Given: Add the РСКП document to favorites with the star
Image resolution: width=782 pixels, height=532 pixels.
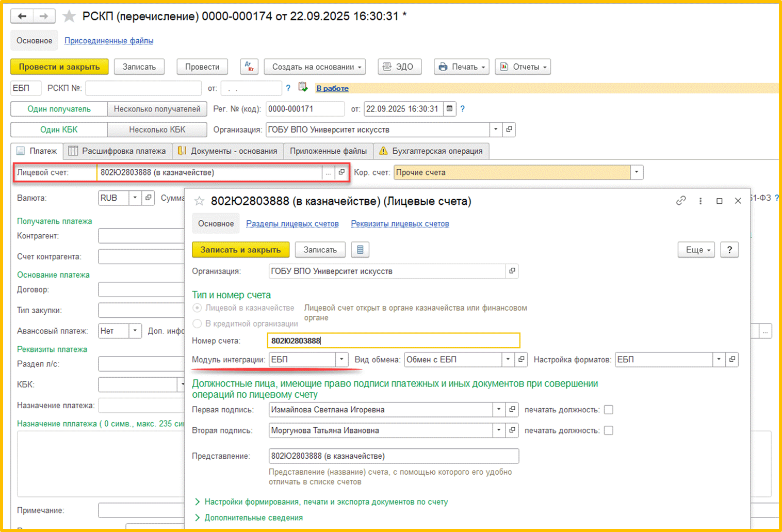Looking at the screenshot, I should tap(69, 17).
